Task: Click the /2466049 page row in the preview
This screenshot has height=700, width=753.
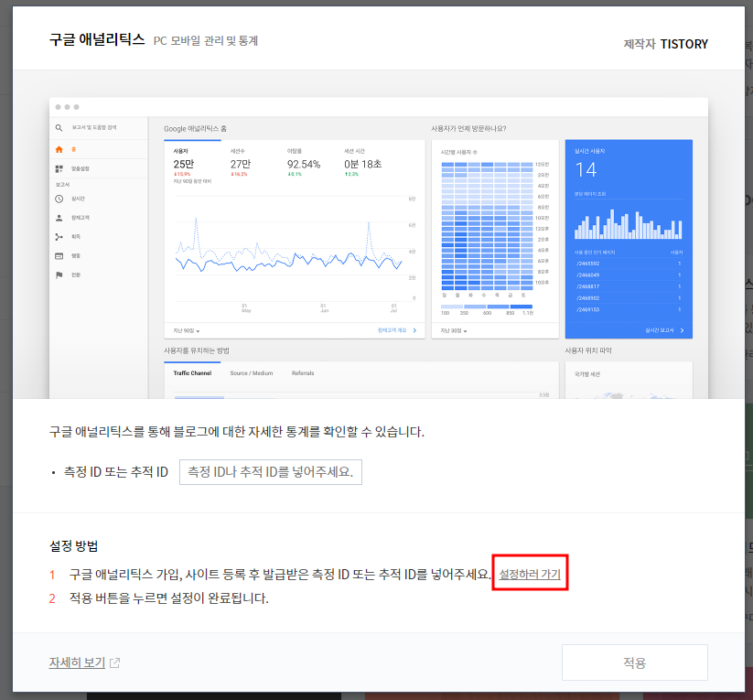Action: click(629, 275)
